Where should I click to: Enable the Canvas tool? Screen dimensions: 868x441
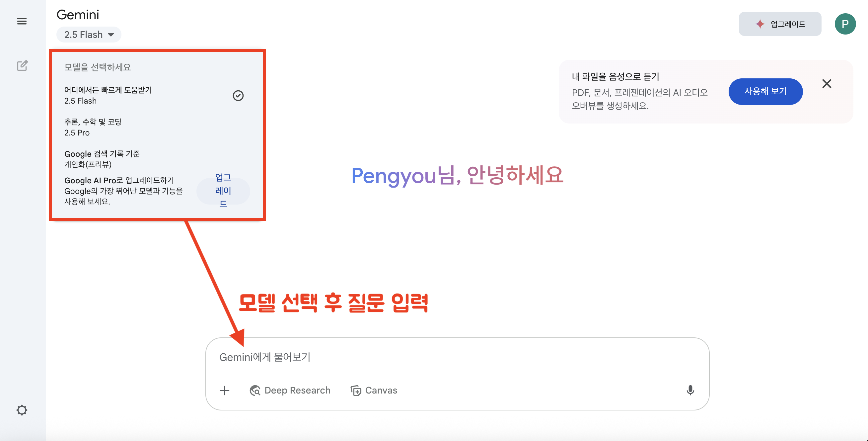[374, 390]
